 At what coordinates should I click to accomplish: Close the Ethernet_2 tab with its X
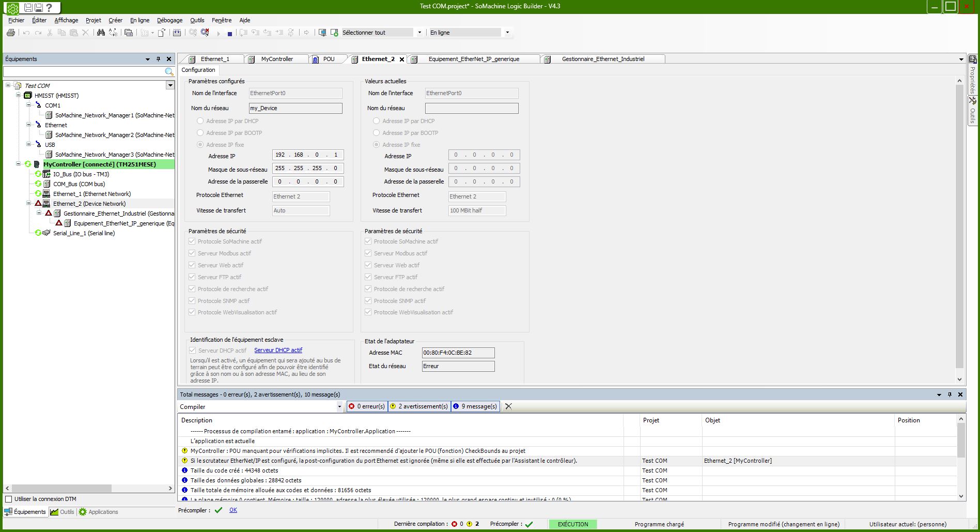coord(402,59)
